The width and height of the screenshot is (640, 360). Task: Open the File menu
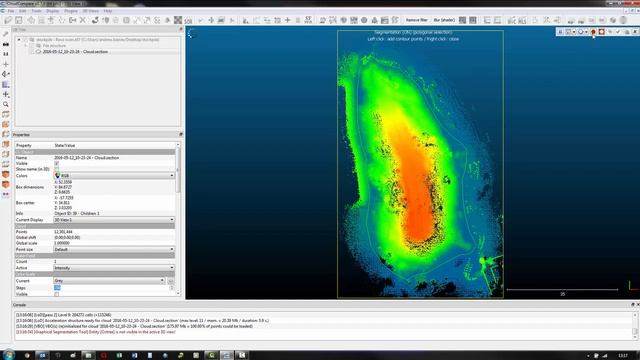pyautogui.click(x=11, y=11)
